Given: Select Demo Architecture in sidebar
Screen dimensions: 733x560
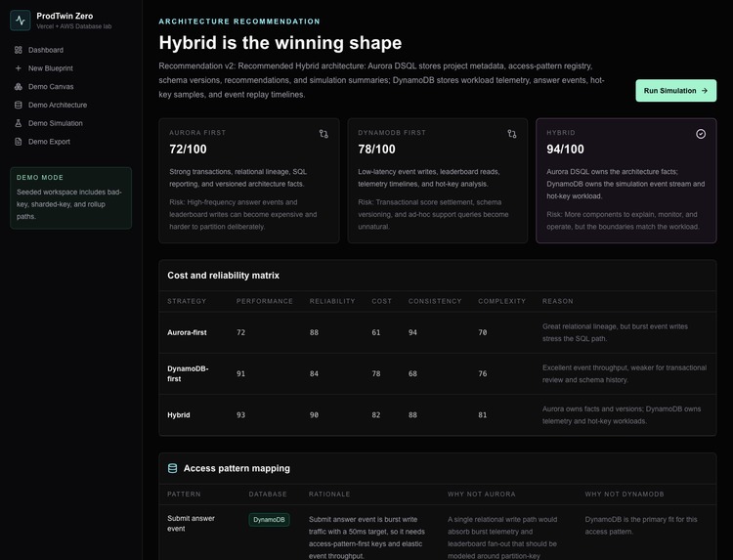Looking at the screenshot, I should tap(70, 105).
